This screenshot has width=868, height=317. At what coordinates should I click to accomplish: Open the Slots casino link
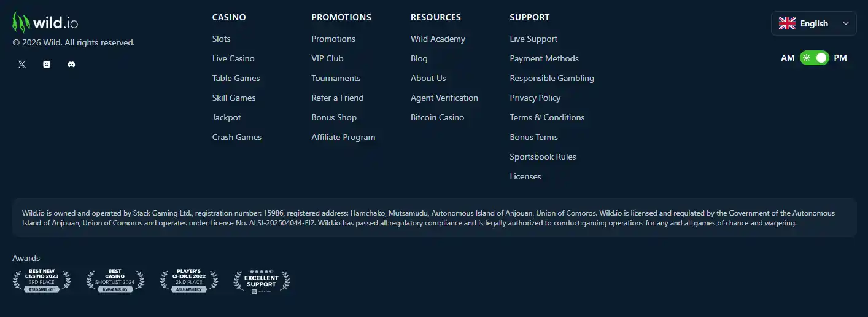[x=222, y=39]
